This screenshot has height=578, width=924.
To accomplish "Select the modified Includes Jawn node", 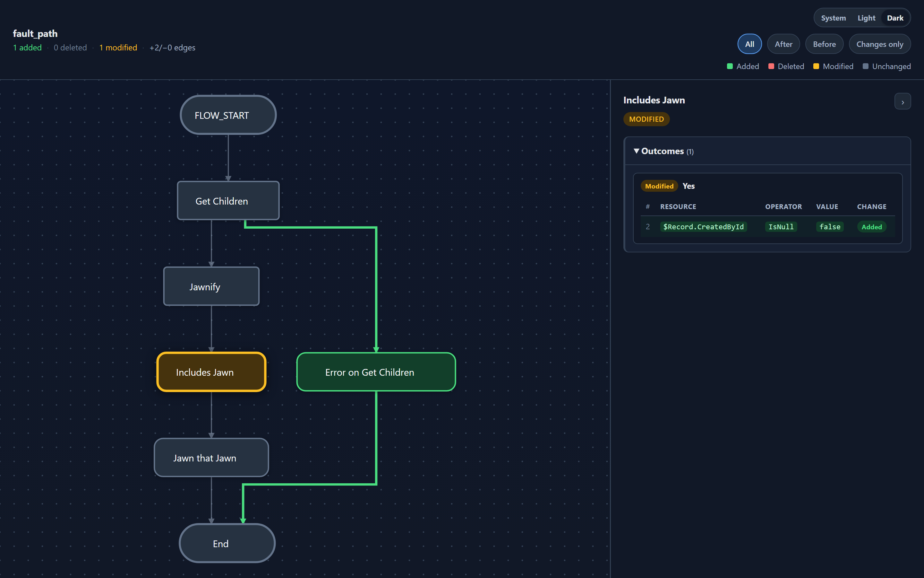I will [211, 372].
